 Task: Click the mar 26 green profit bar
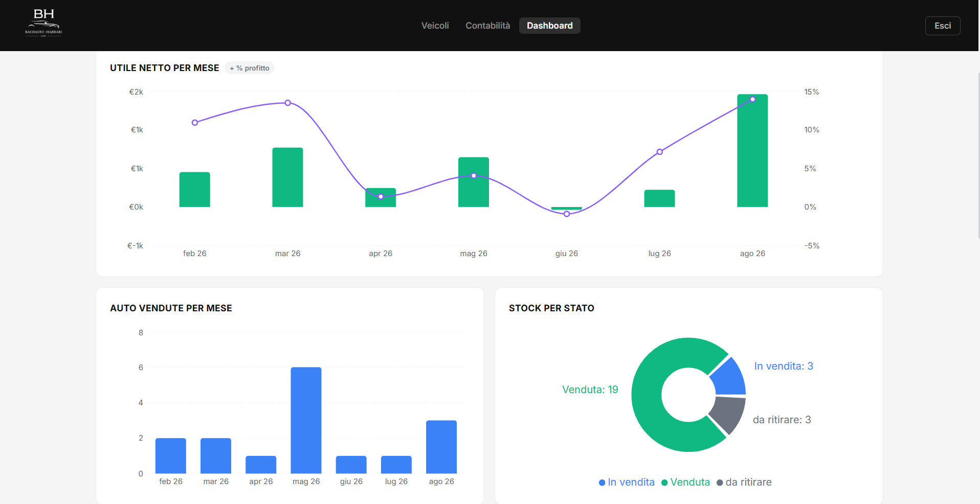287,177
